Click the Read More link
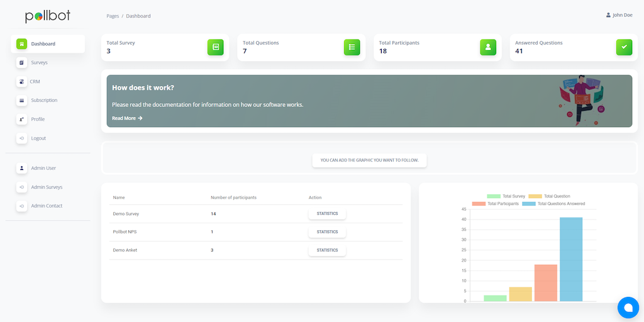Screen dimensions: 644x322 tap(127, 118)
